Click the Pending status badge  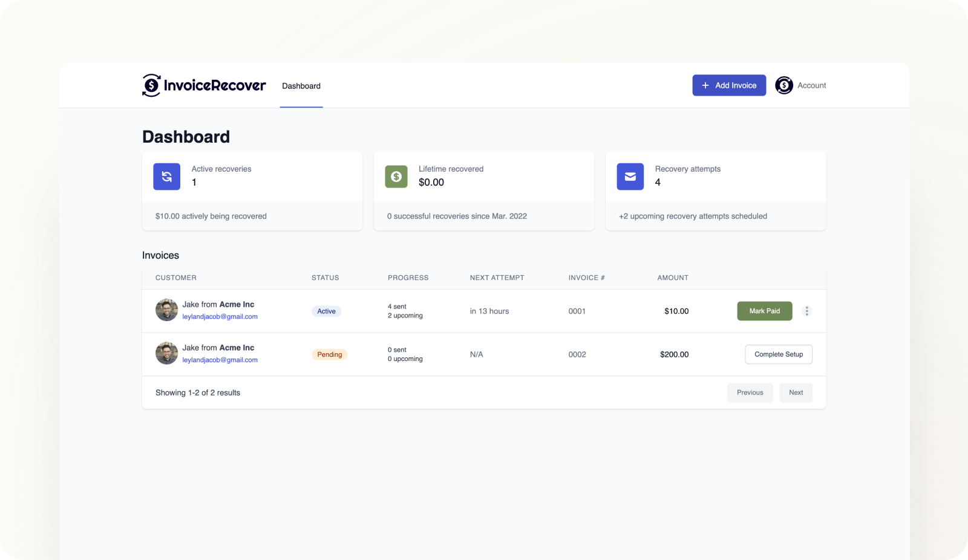click(x=330, y=354)
